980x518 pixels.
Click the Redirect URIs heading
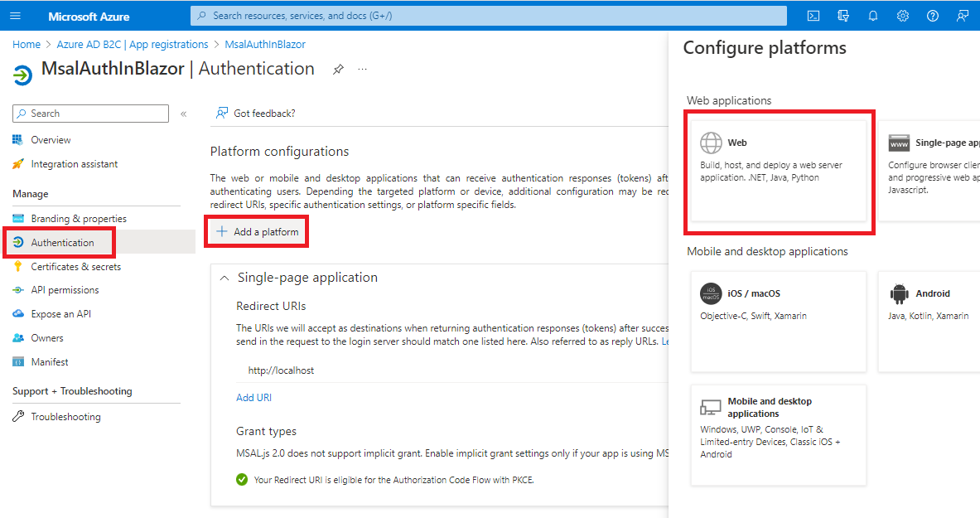pyautogui.click(x=271, y=307)
